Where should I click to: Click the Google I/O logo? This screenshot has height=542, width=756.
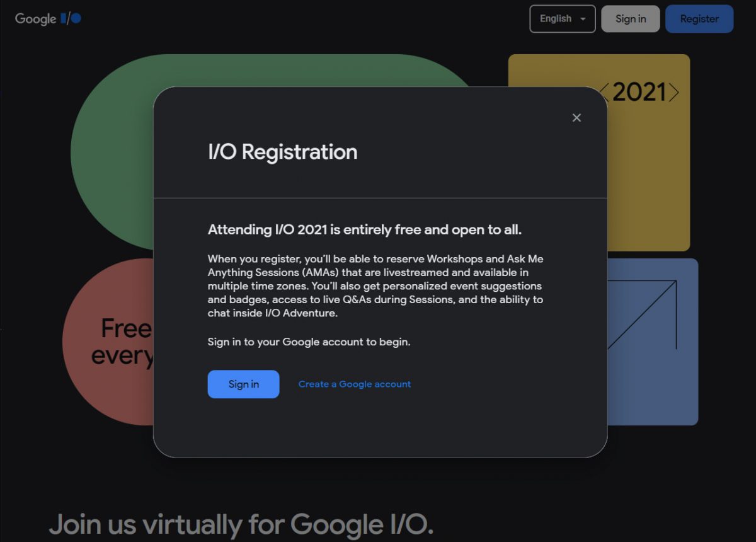[x=48, y=18]
